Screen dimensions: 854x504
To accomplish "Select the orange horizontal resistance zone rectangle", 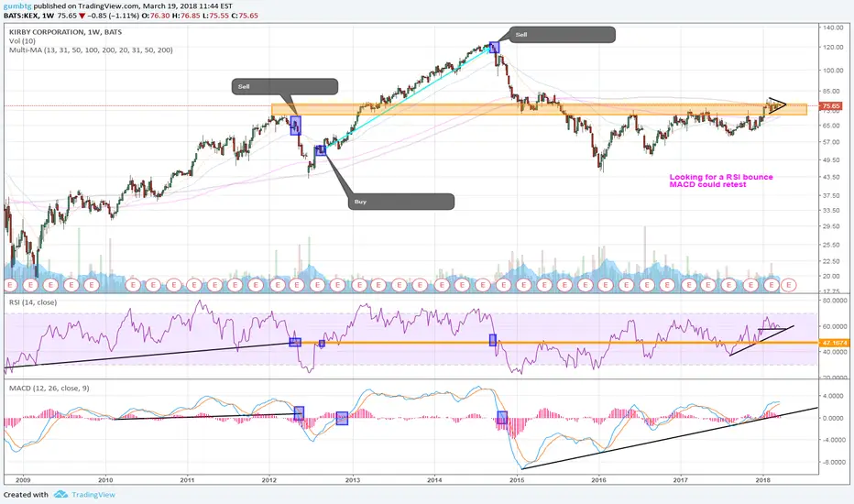I will (x=539, y=110).
